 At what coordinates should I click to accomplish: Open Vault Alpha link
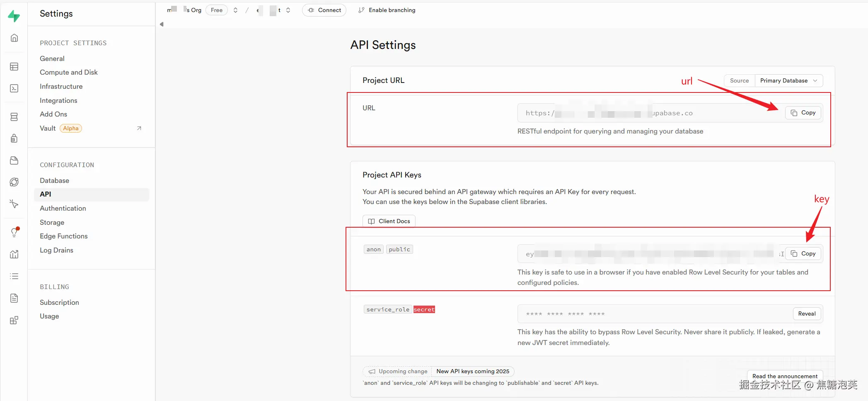coord(91,128)
